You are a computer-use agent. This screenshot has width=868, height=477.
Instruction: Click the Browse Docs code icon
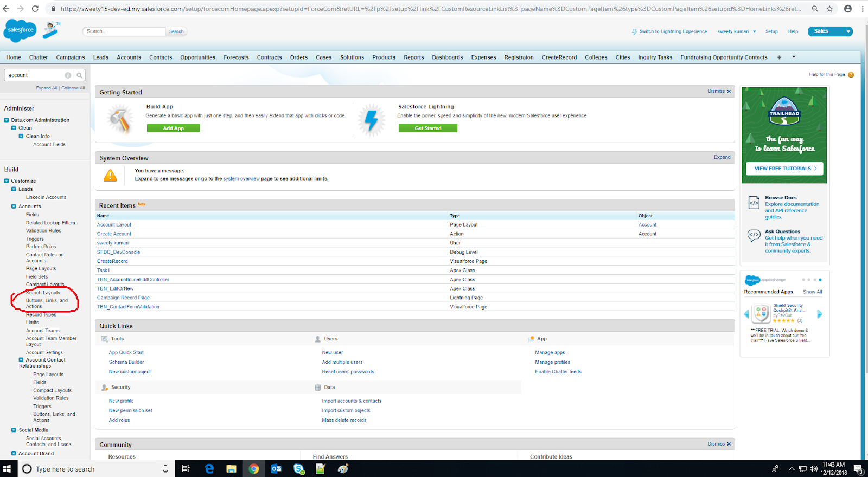pyautogui.click(x=754, y=203)
